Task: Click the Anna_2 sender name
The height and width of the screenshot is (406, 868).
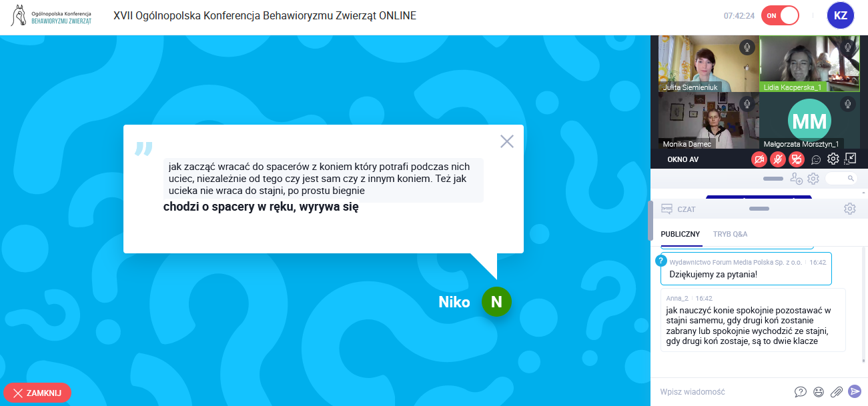Action: [677, 298]
